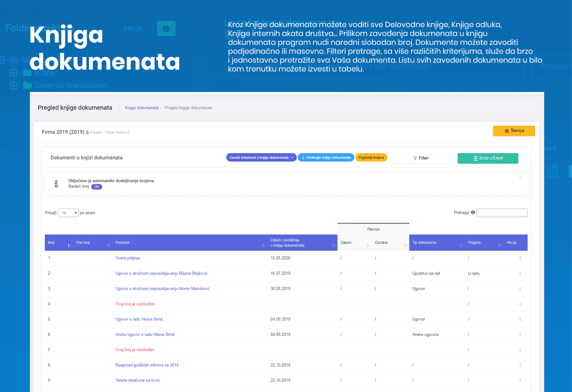572x392 pixels.
Task: Export list with Izvoz u Excel
Action: tap(487, 158)
